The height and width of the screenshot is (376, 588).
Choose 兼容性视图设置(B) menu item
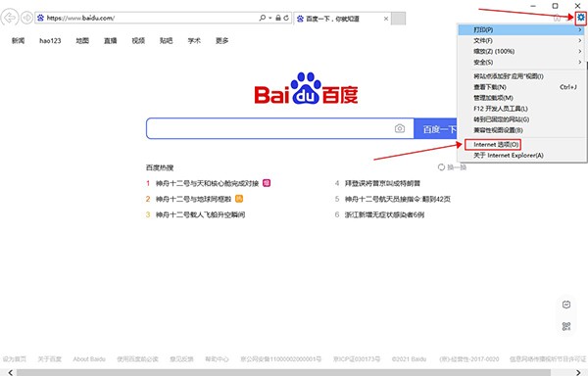521,130
